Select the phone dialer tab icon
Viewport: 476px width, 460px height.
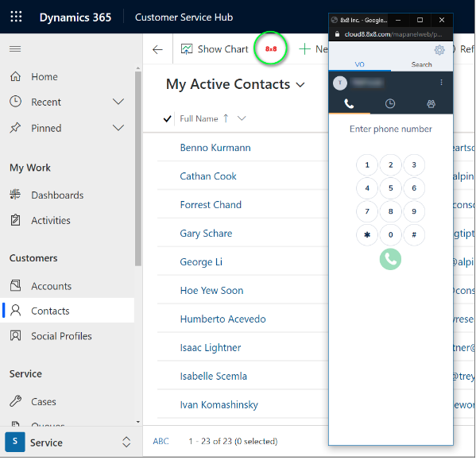point(349,104)
